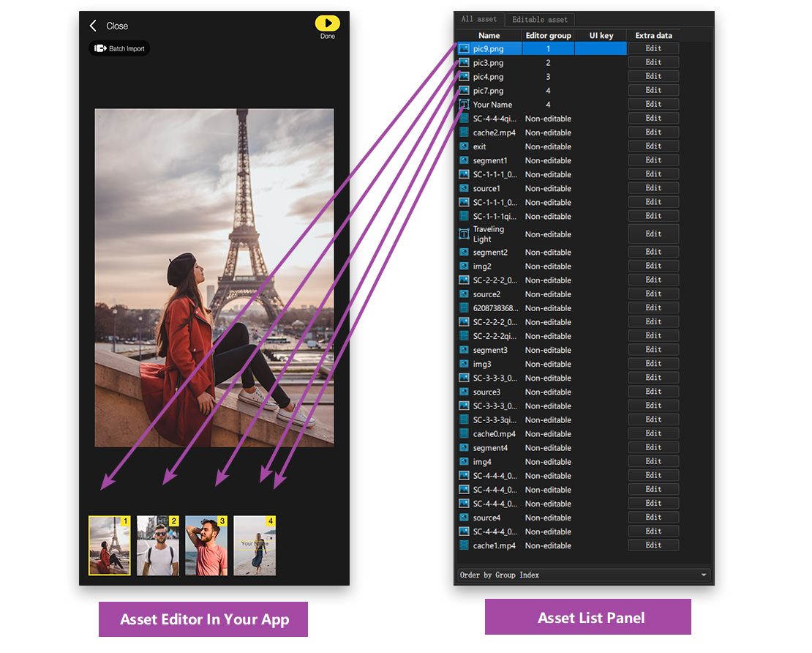Click the UI key column header
The height and width of the screenshot is (653, 812).
pos(601,35)
